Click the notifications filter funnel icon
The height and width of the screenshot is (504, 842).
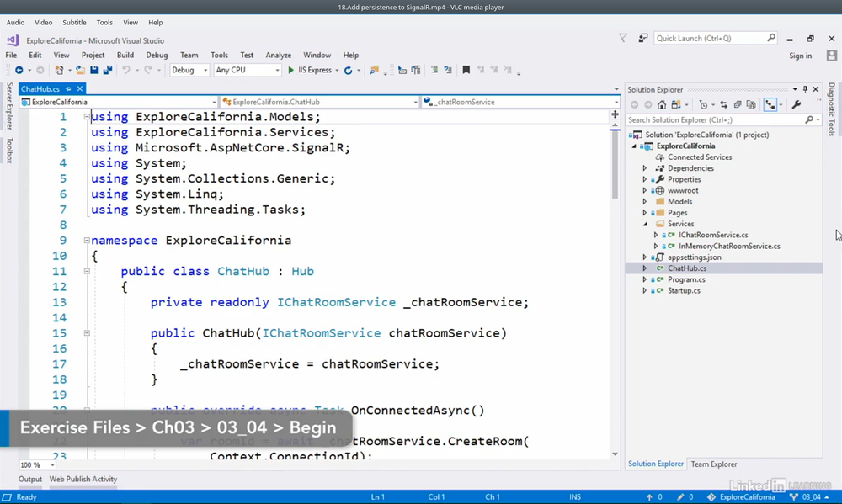[623, 38]
